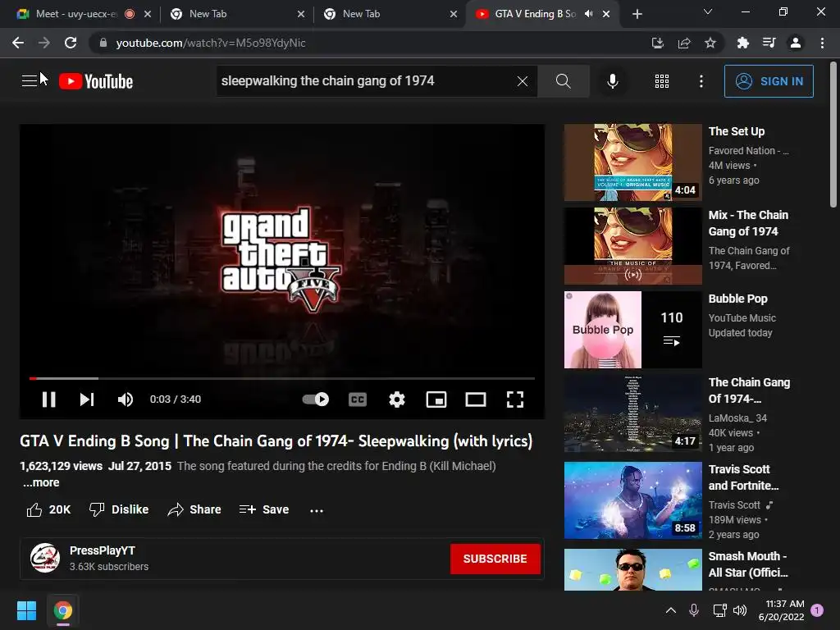Image resolution: width=840 pixels, height=630 pixels.
Task: Install app icon in address bar
Action: pyautogui.click(x=657, y=43)
